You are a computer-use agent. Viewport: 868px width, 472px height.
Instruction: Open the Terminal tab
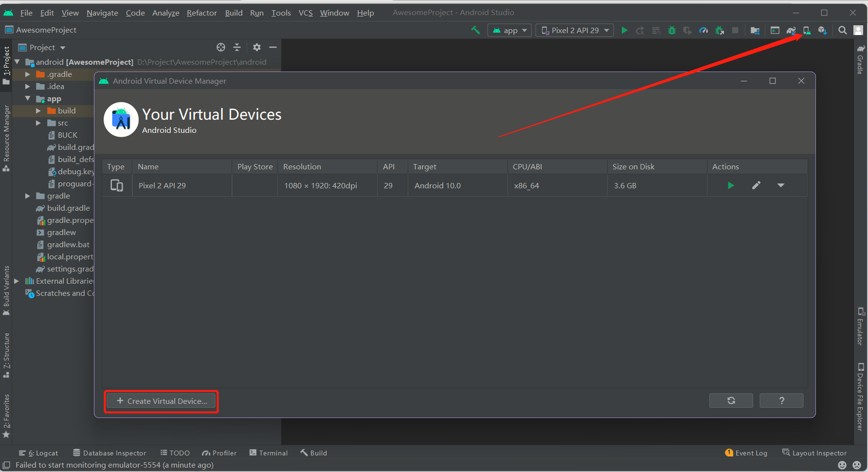coord(269,453)
